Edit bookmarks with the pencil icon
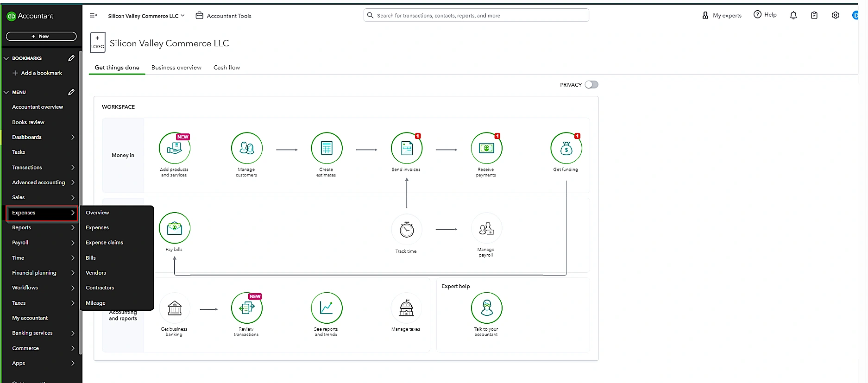This screenshot has width=868, height=383. (71, 58)
